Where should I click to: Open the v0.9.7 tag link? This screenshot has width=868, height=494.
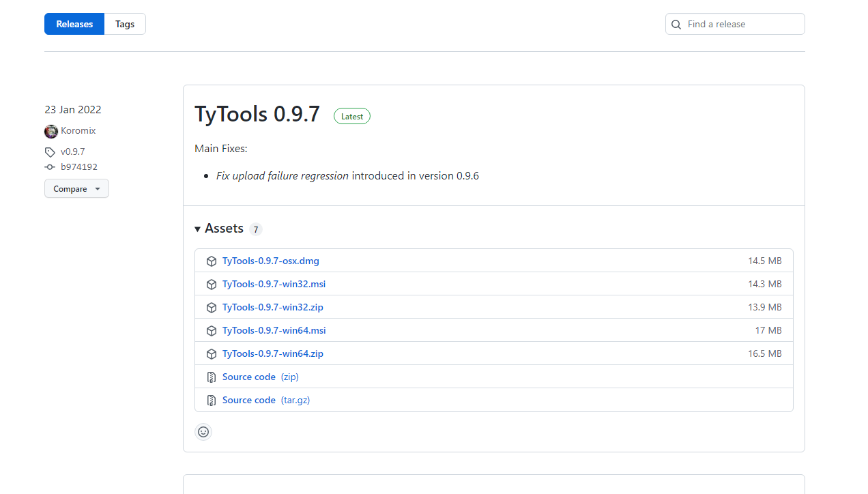73,151
